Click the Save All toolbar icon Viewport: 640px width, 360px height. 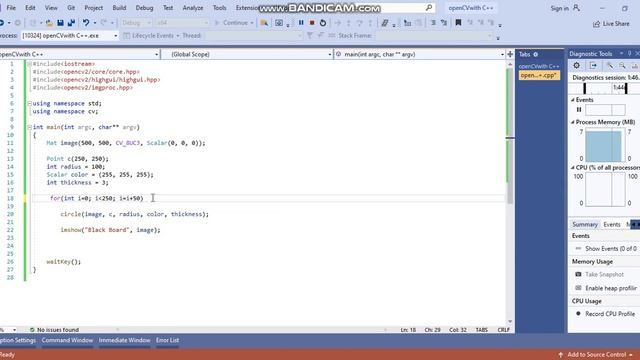(x=71, y=23)
